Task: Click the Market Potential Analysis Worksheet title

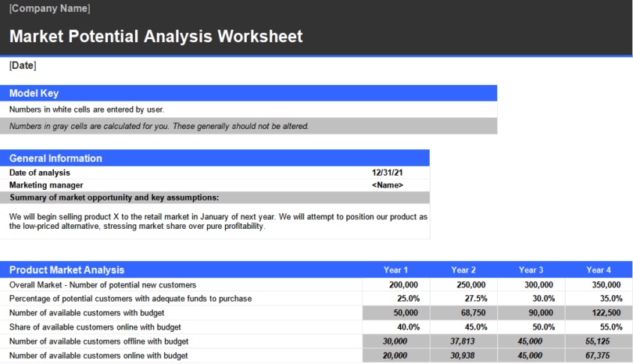Action: [x=156, y=36]
